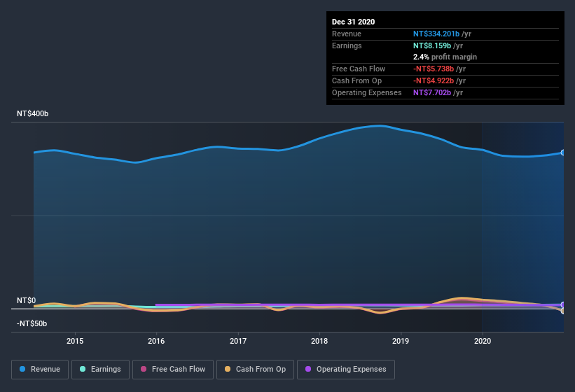Click the Operating Expenses label in tooltip
The height and width of the screenshot is (392, 575).
point(367,92)
